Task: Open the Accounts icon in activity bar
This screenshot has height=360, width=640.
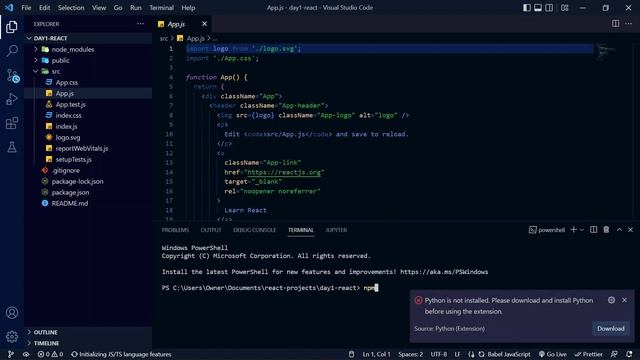Action: click(x=12, y=313)
